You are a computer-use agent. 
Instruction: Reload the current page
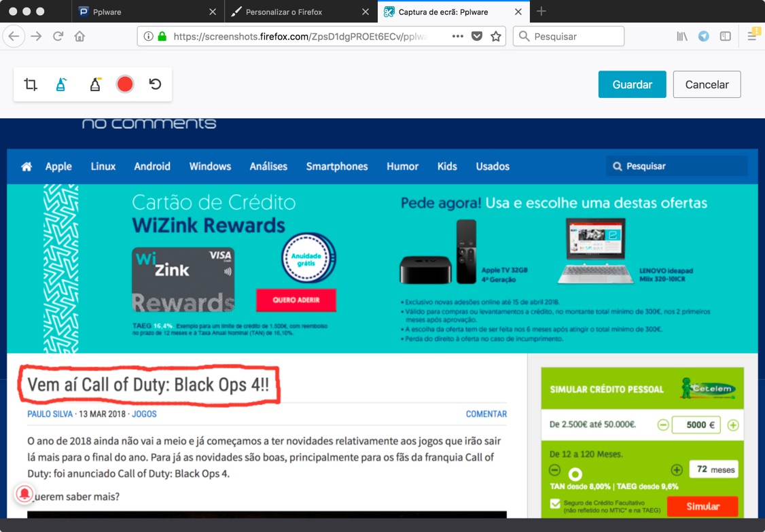(60, 35)
